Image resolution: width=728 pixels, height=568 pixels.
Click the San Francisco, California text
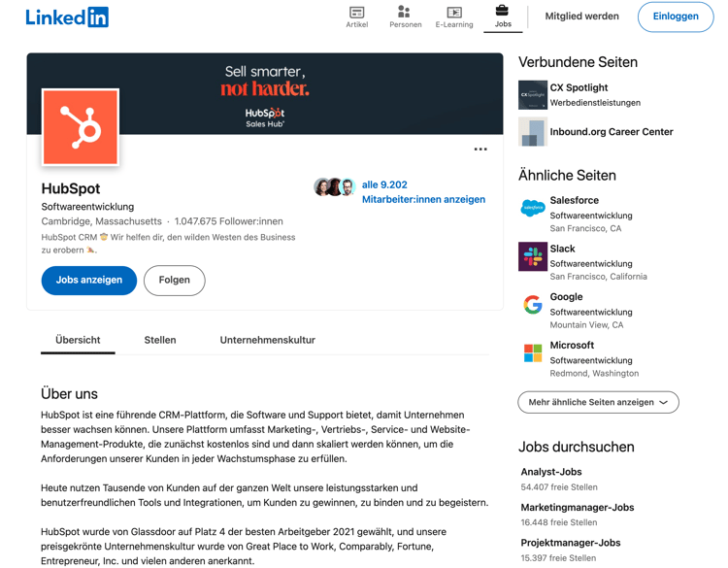click(598, 277)
